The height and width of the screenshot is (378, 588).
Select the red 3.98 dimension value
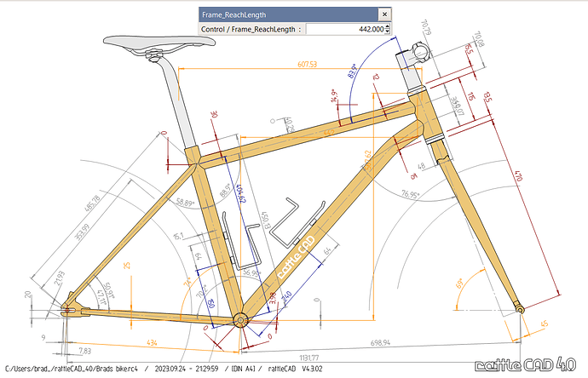click(x=273, y=298)
